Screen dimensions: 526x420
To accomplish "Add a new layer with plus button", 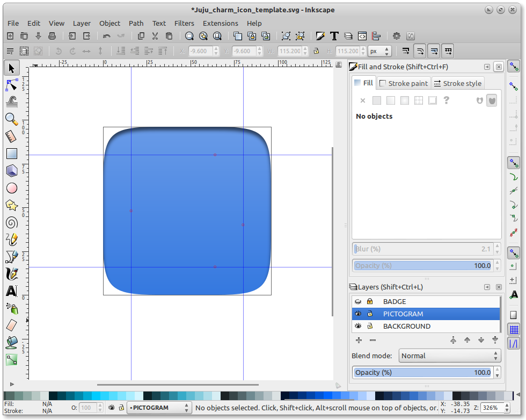I will (x=359, y=340).
